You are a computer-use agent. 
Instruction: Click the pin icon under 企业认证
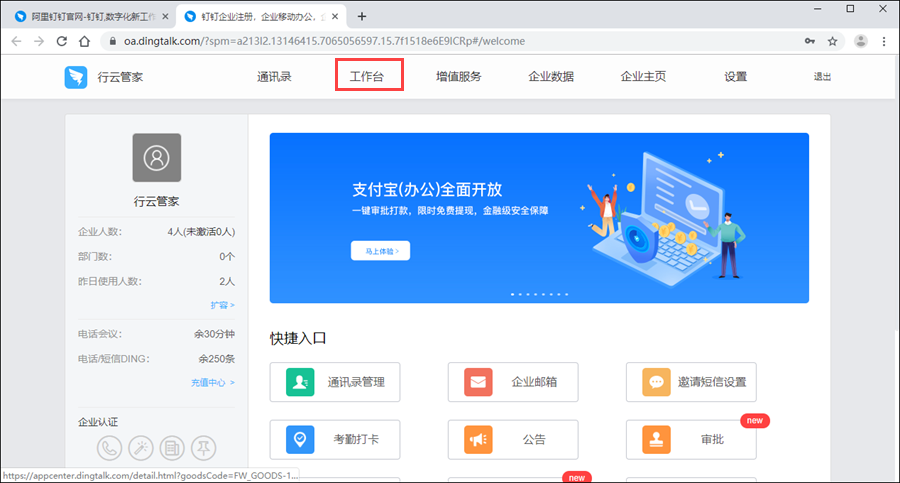click(205, 448)
